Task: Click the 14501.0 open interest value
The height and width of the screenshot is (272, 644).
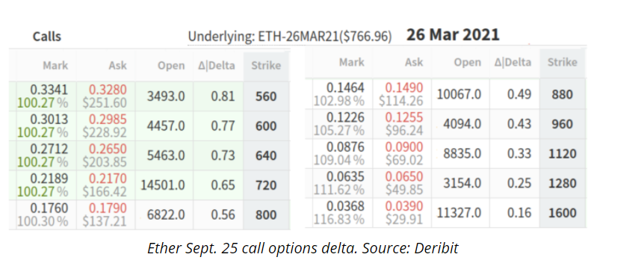Action: point(163,185)
